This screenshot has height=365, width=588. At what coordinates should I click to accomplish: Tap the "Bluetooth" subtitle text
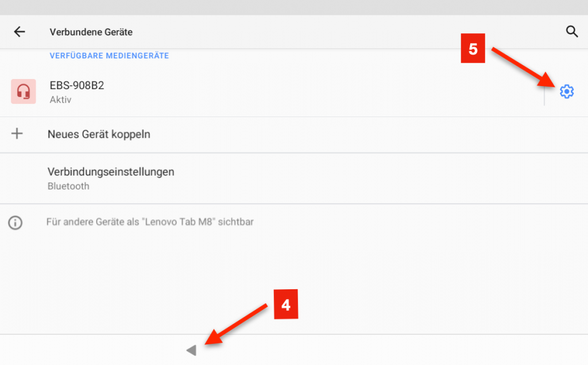click(x=68, y=186)
